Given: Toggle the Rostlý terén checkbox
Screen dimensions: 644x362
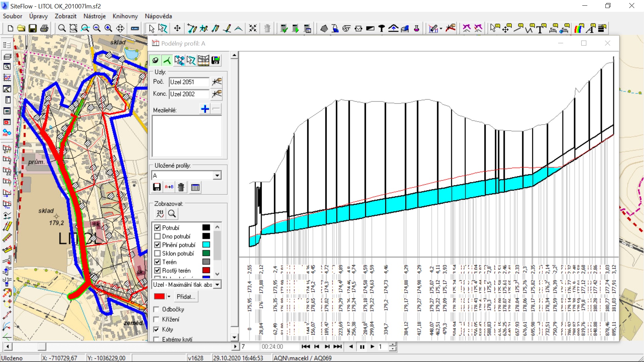Looking at the screenshot, I should pos(157,270).
